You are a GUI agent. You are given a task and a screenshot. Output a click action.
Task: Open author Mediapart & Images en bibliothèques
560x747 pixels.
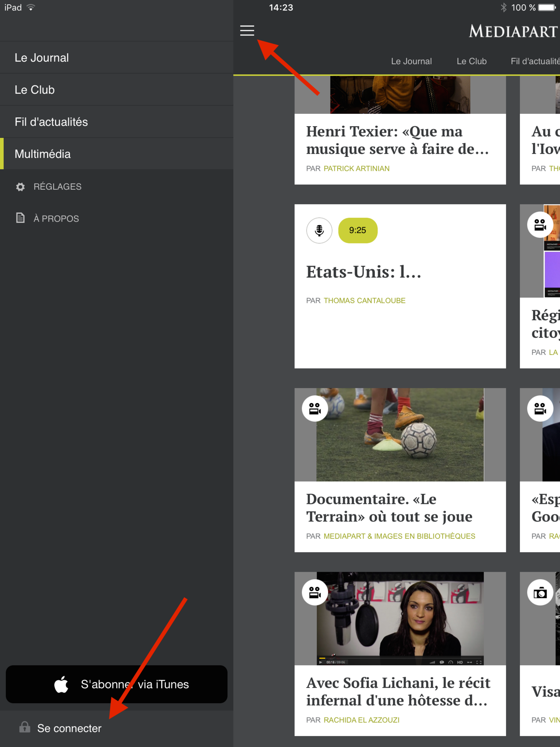click(399, 536)
